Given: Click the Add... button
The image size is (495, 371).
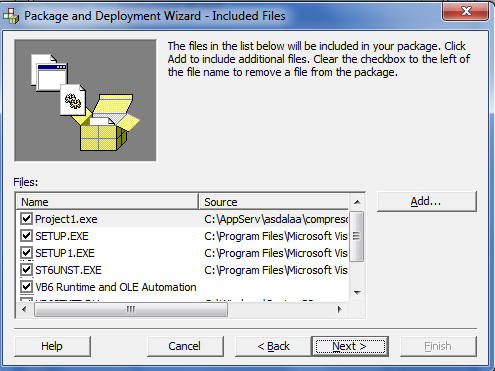Looking at the screenshot, I should pyautogui.click(x=427, y=201).
